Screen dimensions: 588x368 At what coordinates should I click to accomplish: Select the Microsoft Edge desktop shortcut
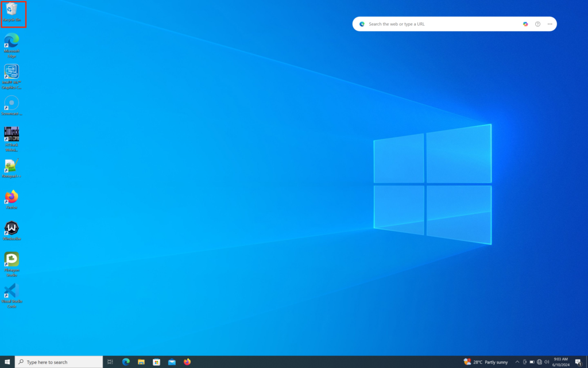(x=11, y=45)
